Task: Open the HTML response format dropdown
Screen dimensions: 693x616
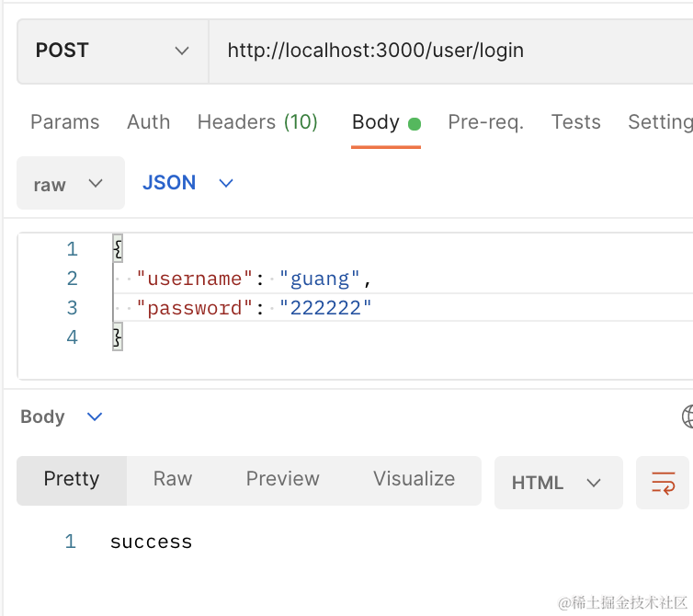Action: (x=557, y=483)
